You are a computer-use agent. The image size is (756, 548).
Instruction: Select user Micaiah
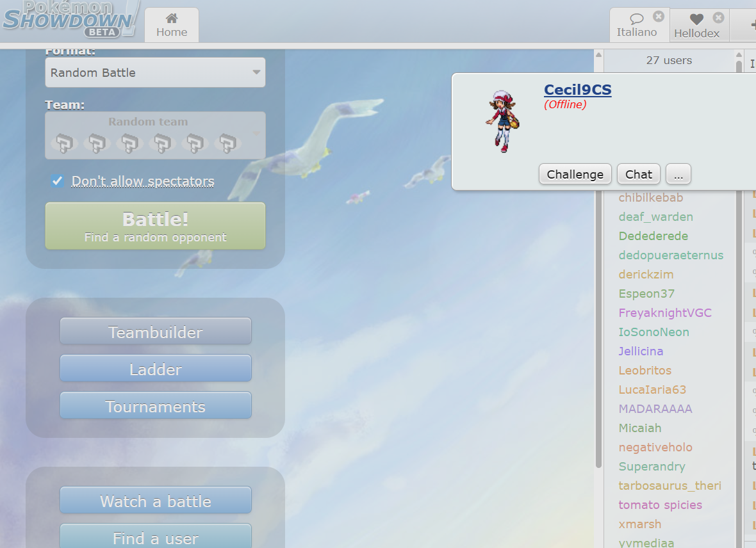tap(640, 428)
